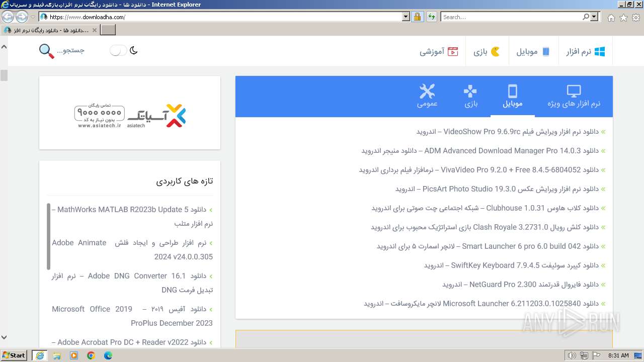Click the IE Search box
This screenshot has height=362, width=644.
pyautogui.click(x=511, y=17)
